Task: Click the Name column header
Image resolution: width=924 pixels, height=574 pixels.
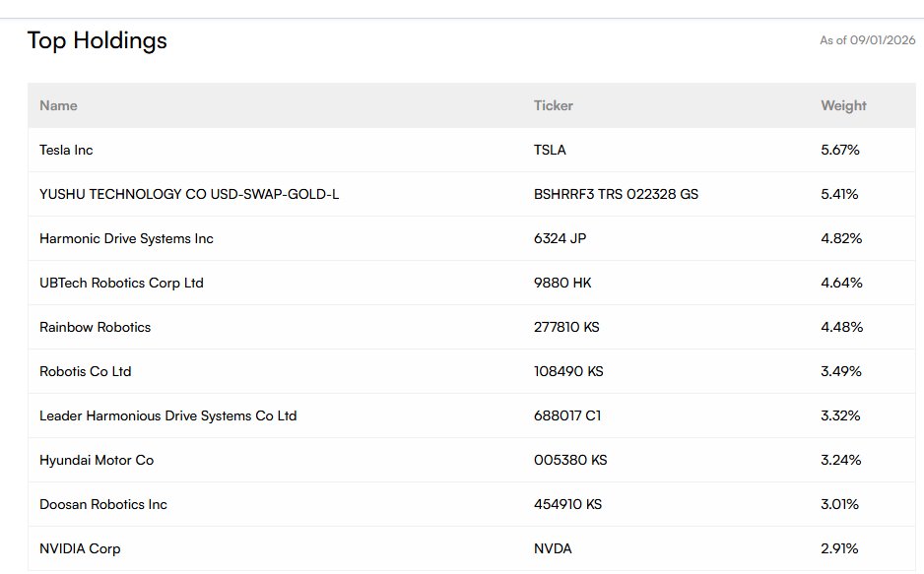Action: 58,105
